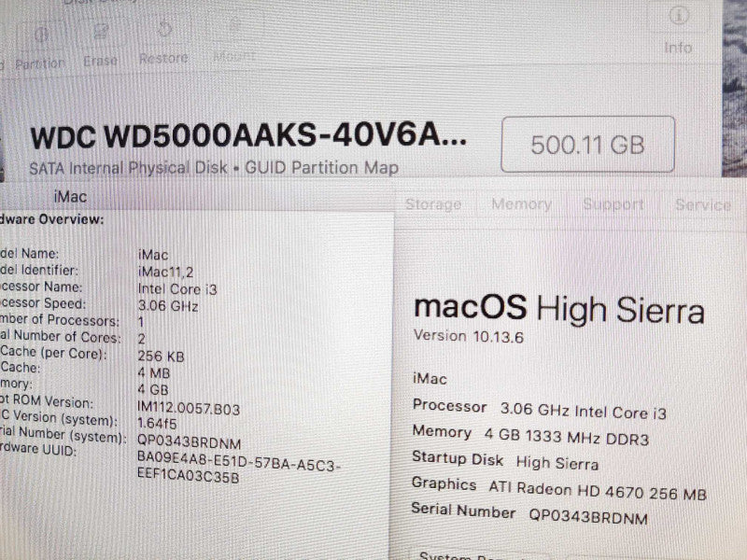The image size is (747, 560).
Task: Click the Hardware Overview heading
Action: (x=52, y=219)
